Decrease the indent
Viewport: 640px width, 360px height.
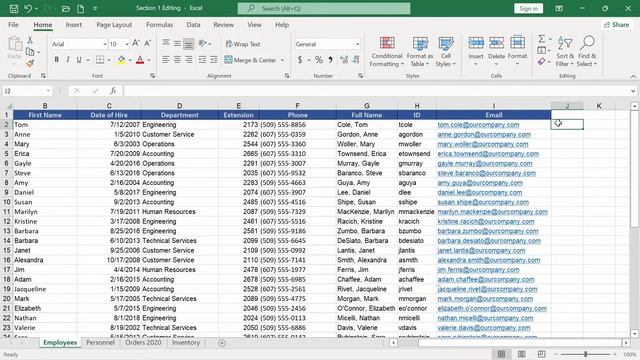(x=202, y=60)
